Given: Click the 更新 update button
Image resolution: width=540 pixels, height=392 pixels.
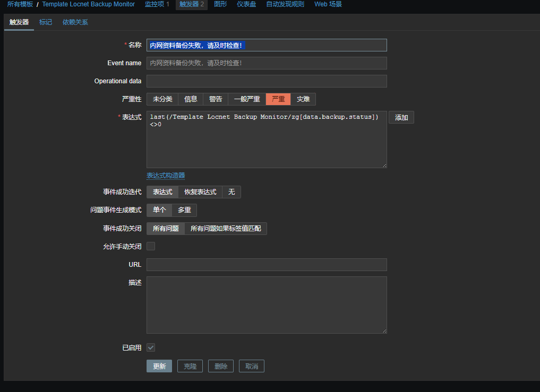Looking at the screenshot, I should point(159,366).
